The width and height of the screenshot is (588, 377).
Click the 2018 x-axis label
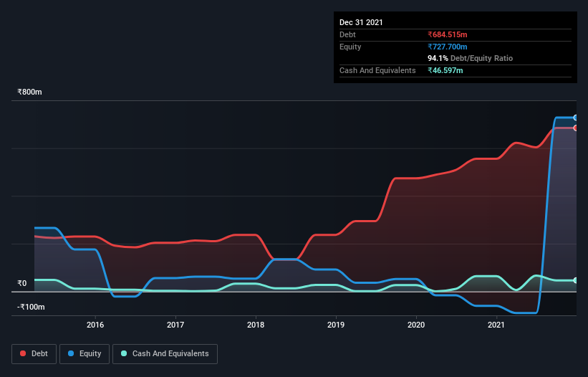coord(256,325)
